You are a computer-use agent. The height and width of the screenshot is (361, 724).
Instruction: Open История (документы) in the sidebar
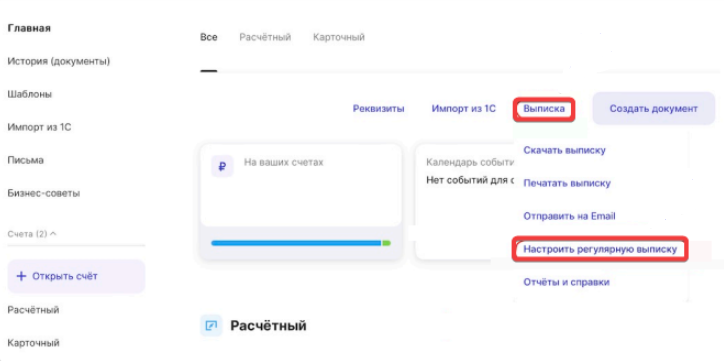pos(59,61)
